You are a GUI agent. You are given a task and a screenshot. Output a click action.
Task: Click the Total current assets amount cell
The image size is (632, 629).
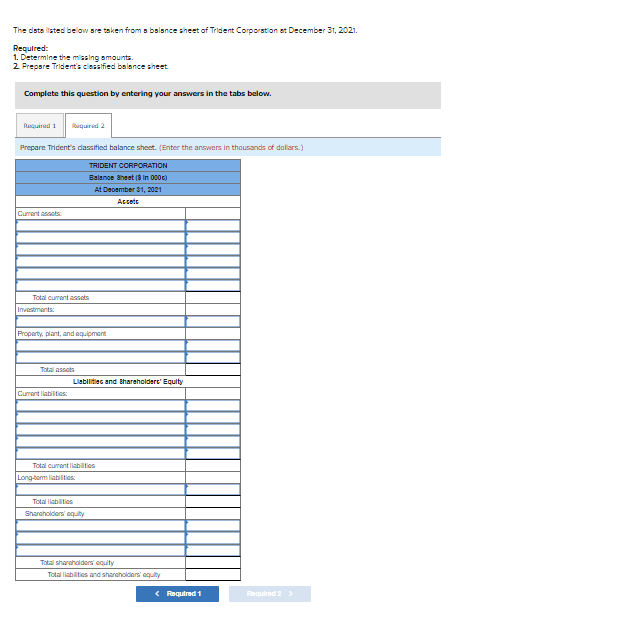tap(213, 297)
